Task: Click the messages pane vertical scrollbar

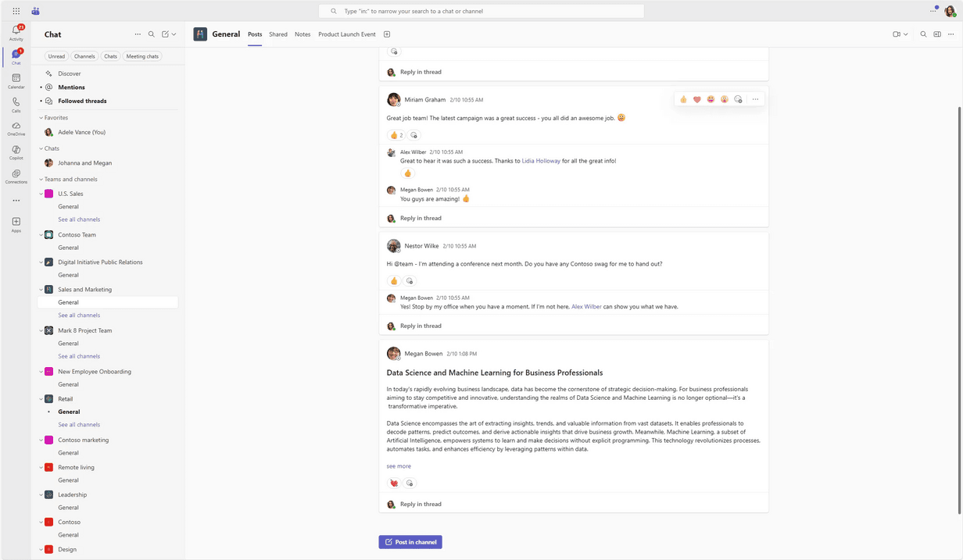Action: coord(959,312)
